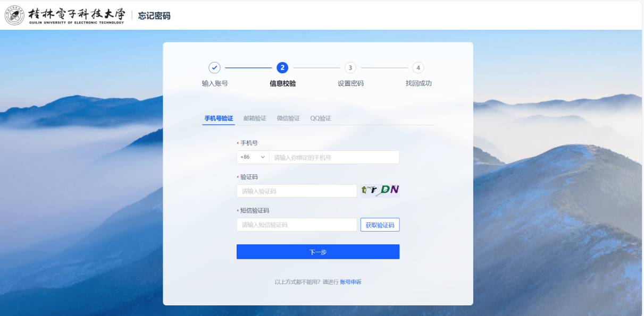The image size is (644, 316).
Task: Click the 设置密码 step label
Action: (350, 83)
